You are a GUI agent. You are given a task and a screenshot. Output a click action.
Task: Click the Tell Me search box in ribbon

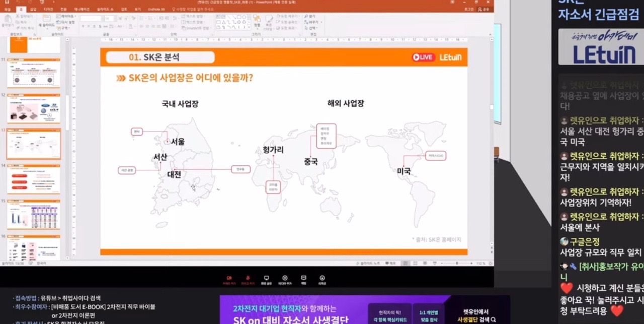point(194,9)
